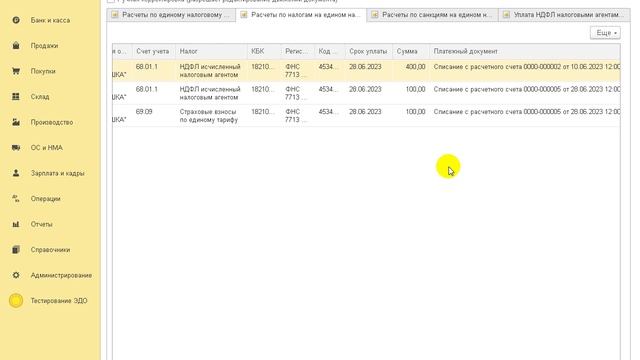Image resolution: width=640 pixels, height=360 pixels.
Task: Click the ОС и НМА truck icon
Action: pos(16,147)
